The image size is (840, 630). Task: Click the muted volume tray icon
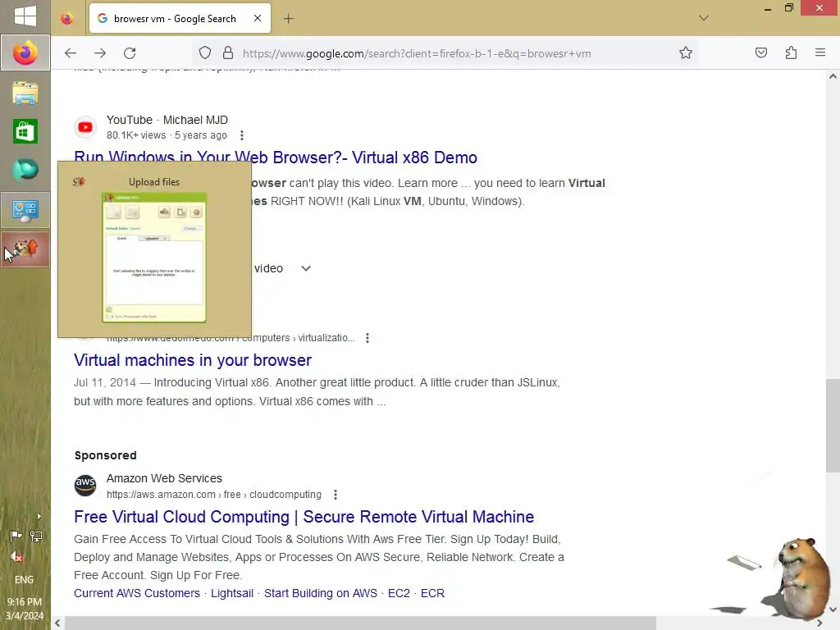click(16, 557)
